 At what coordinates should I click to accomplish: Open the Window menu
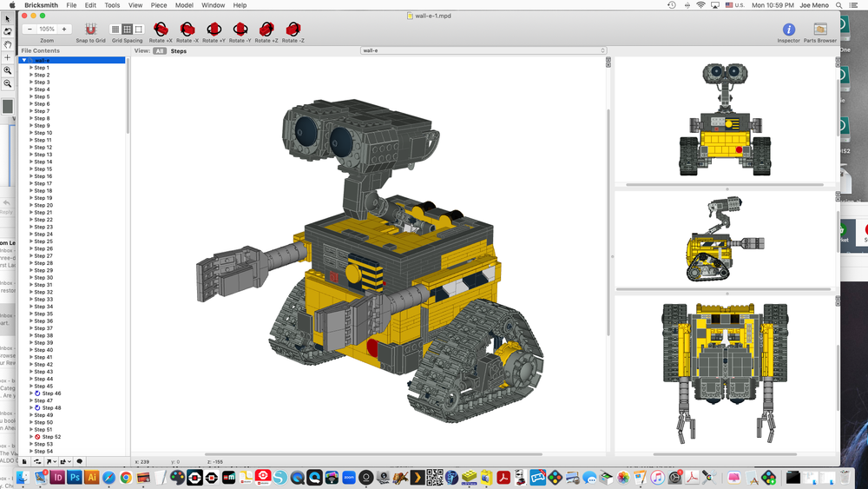(214, 5)
